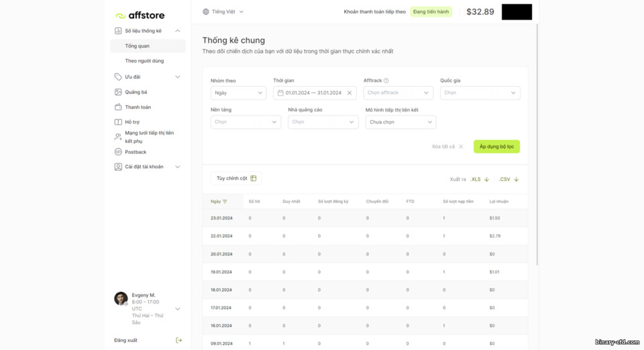Click the Số lượt nạp tiền column header
Image resolution: width=644 pixels, height=350 pixels.
[x=458, y=202]
